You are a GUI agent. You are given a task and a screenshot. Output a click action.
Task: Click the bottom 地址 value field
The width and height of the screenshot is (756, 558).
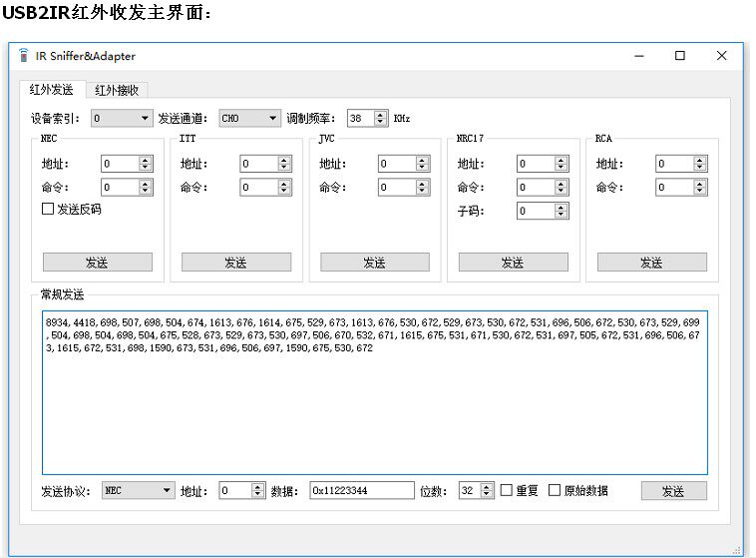pos(235,490)
